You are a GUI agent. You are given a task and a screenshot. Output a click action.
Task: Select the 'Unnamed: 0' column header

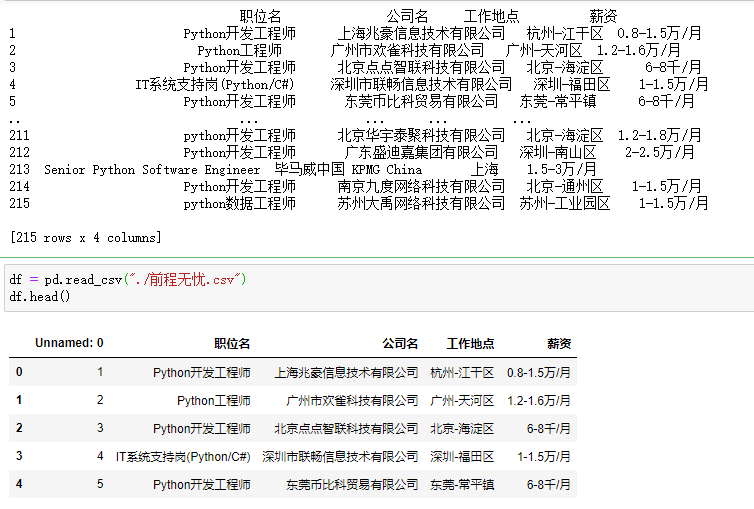[69, 343]
